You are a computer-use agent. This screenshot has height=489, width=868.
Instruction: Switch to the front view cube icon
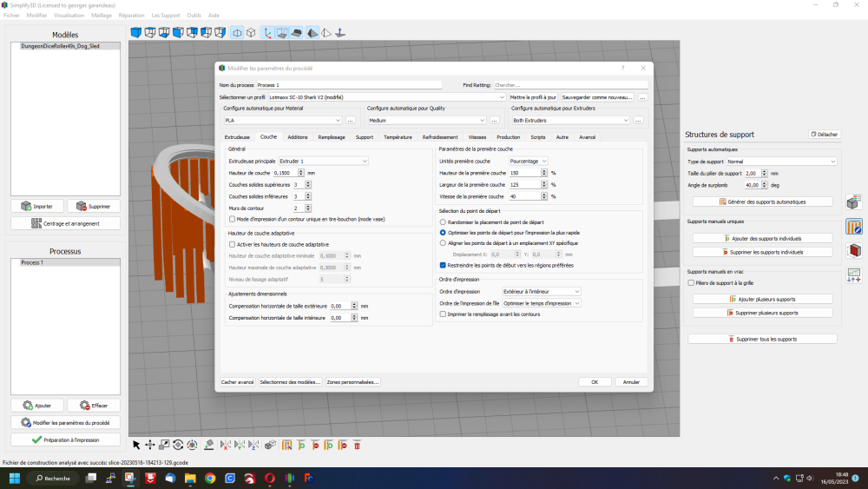pos(178,33)
